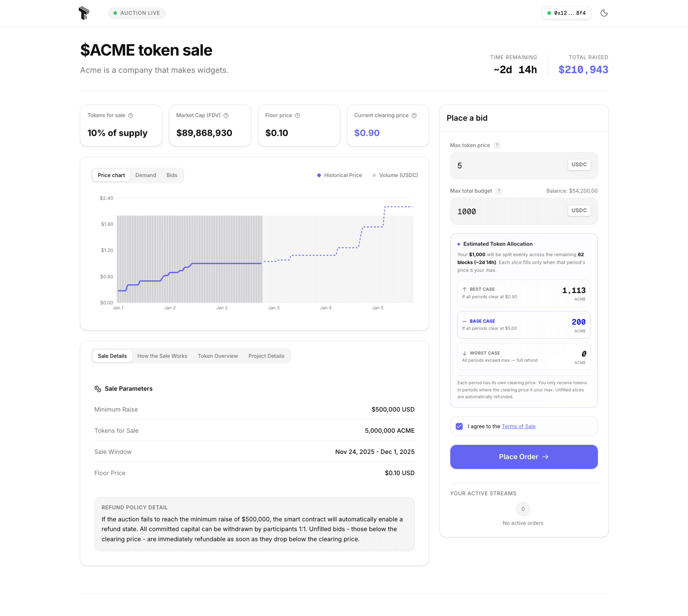Click Max token price question mark icon
The width and height of the screenshot is (688, 616).
tap(497, 145)
